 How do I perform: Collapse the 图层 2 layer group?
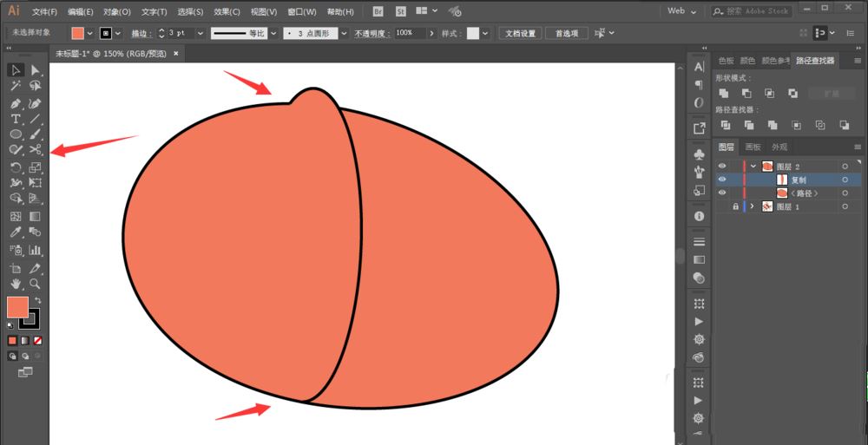753,166
